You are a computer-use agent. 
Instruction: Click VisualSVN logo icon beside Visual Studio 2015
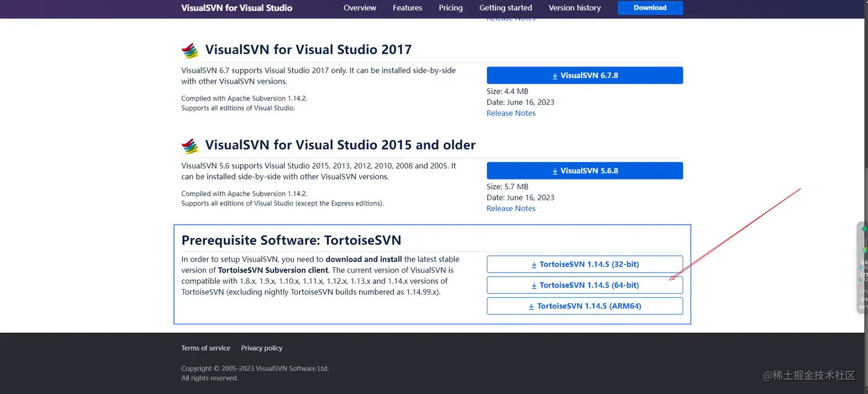click(190, 146)
